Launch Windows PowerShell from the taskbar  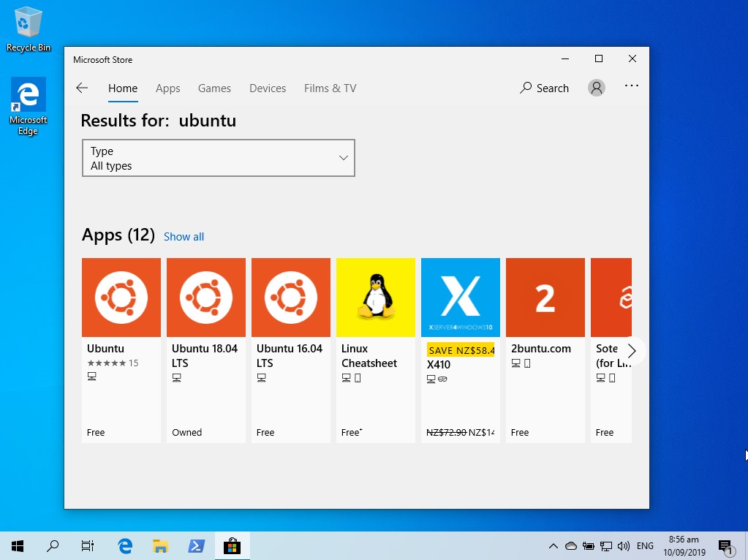[x=196, y=545]
